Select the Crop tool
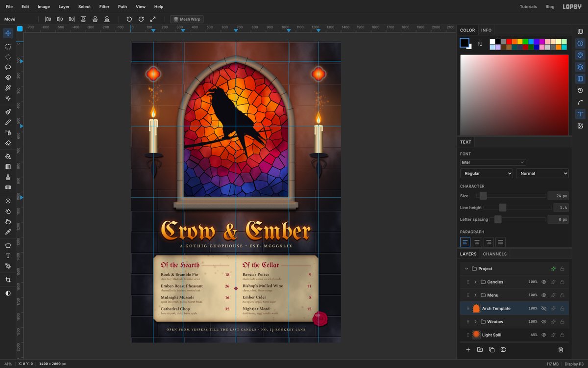The height and width of the screenshot is (368, 588). pyautogui.click(x=8, y=280)
